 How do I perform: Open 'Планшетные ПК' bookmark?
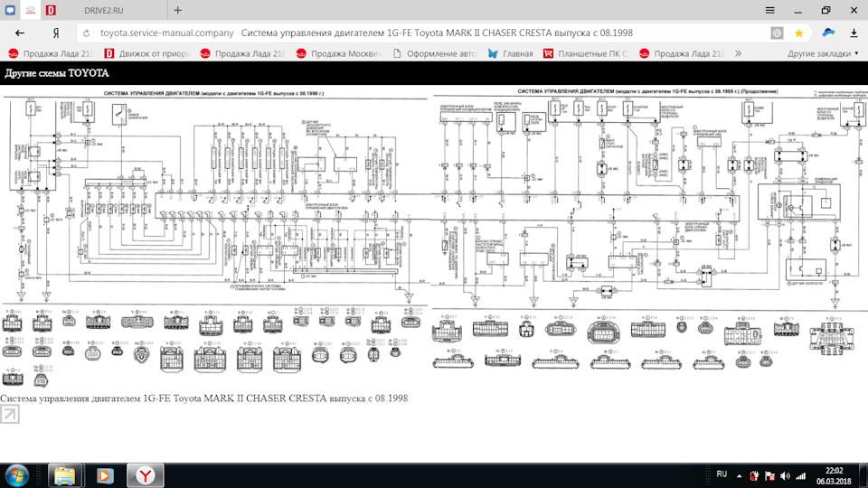coord(586,53)
